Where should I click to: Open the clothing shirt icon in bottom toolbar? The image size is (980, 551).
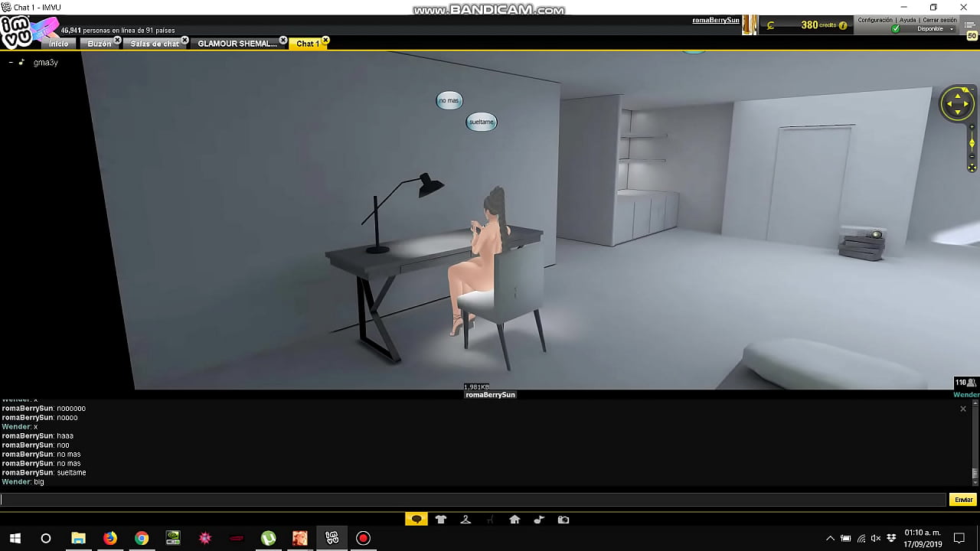[440, 520]
